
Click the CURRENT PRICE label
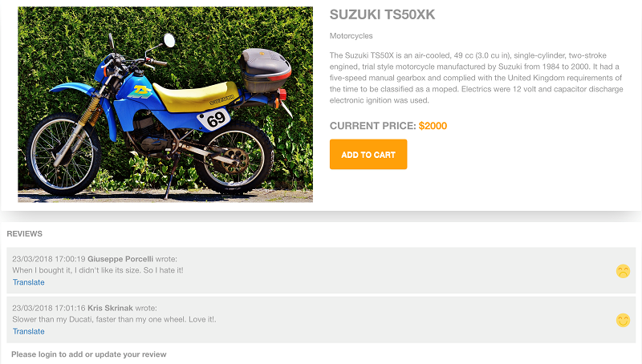[372, 126]
